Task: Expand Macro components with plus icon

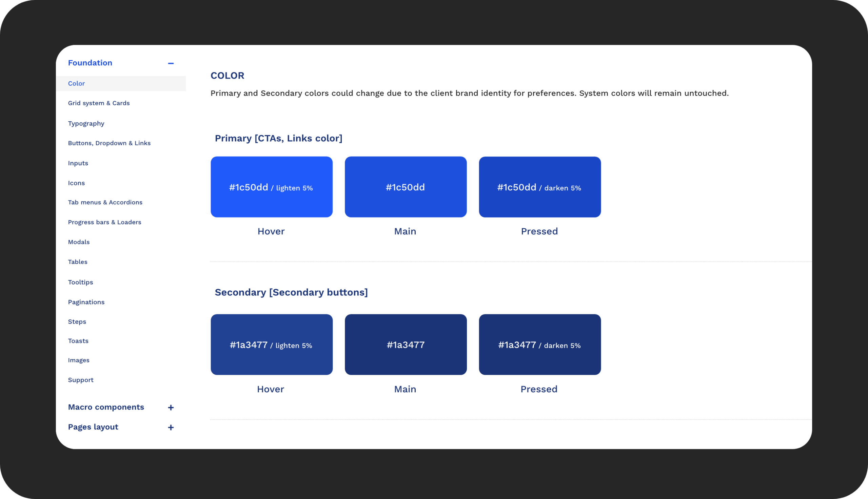Action: (x=171, y=408)
